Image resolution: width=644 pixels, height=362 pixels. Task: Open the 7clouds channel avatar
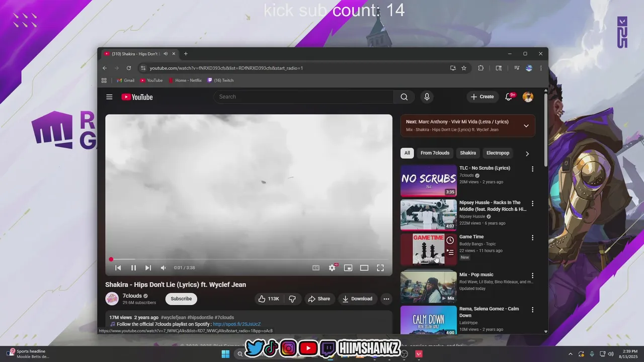pos(112,299)
